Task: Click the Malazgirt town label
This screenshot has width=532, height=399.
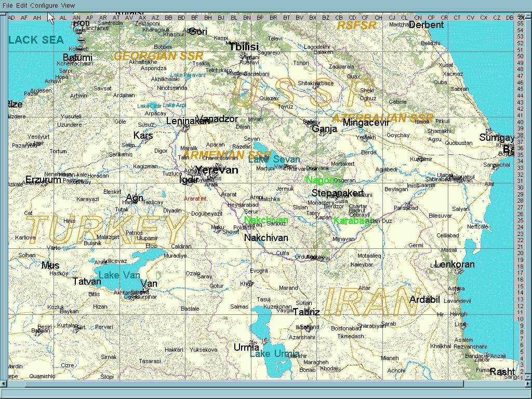Action: (x=108, y=237)
